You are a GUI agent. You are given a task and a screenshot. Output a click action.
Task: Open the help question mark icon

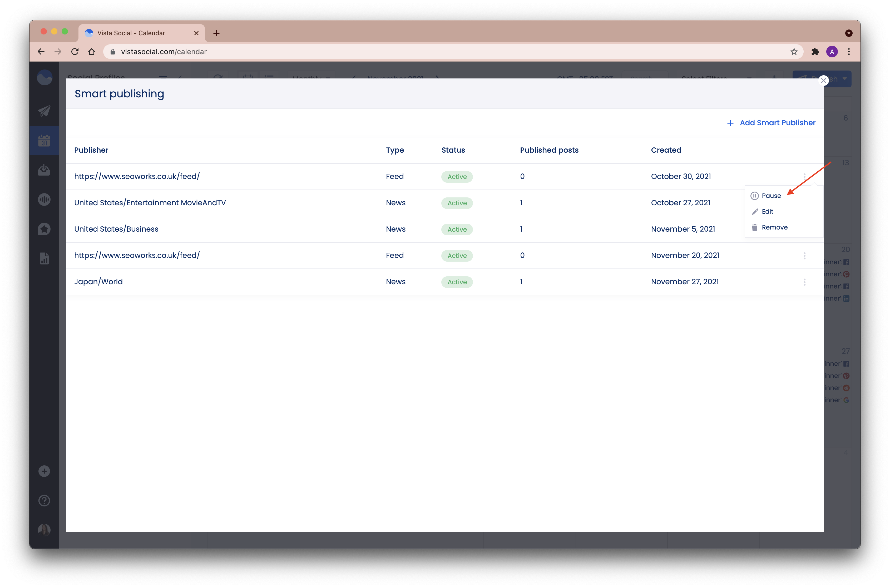tap(44, 501)
